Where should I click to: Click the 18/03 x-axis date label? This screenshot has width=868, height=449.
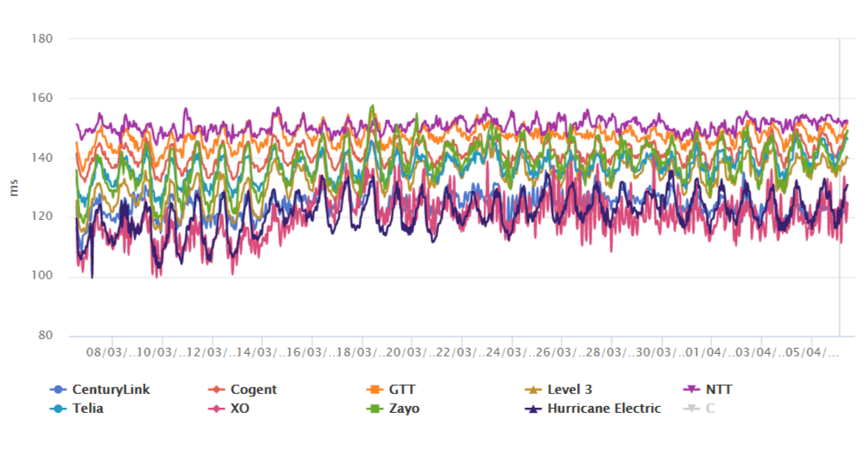(360, 352)
